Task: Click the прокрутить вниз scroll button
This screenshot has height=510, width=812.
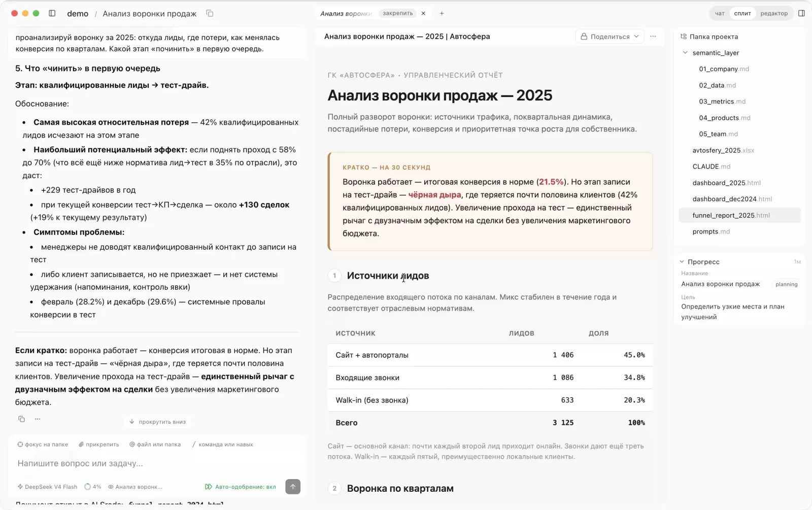Action: coord(157,422)
